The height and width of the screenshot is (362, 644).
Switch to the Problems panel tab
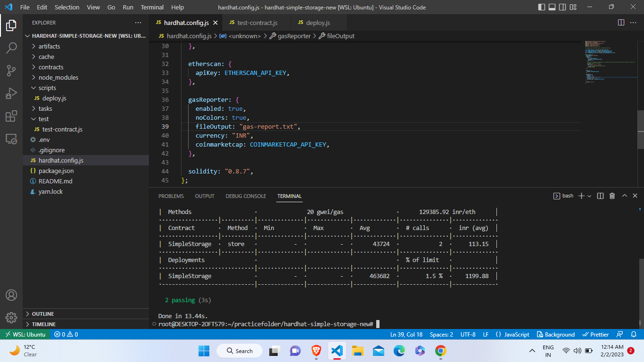tap(171, 196)
